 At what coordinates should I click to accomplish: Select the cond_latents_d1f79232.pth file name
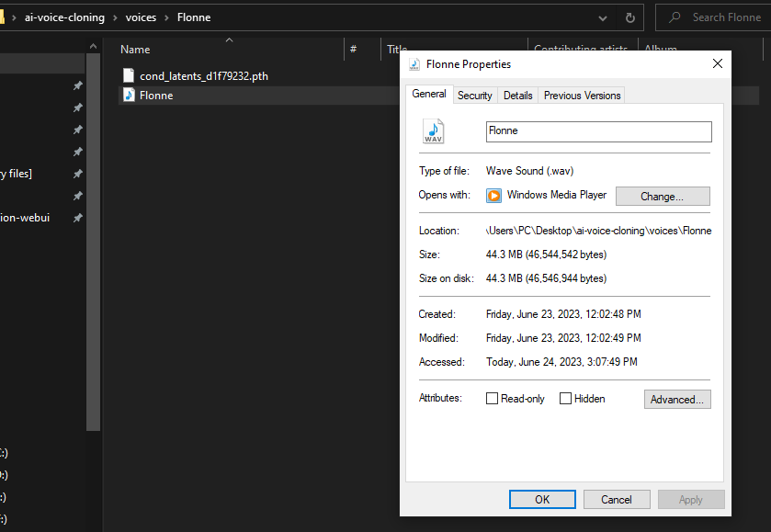(x=204, y=75)
